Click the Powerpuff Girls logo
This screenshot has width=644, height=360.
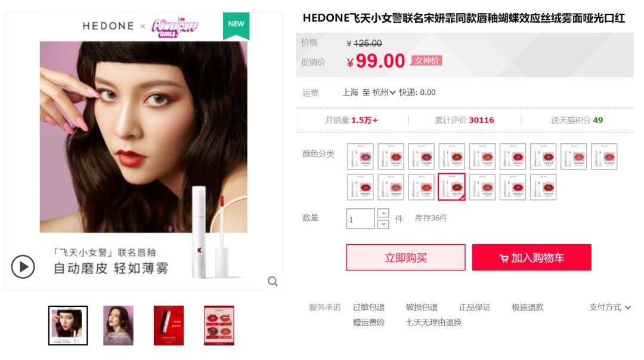tap(175, 27)
